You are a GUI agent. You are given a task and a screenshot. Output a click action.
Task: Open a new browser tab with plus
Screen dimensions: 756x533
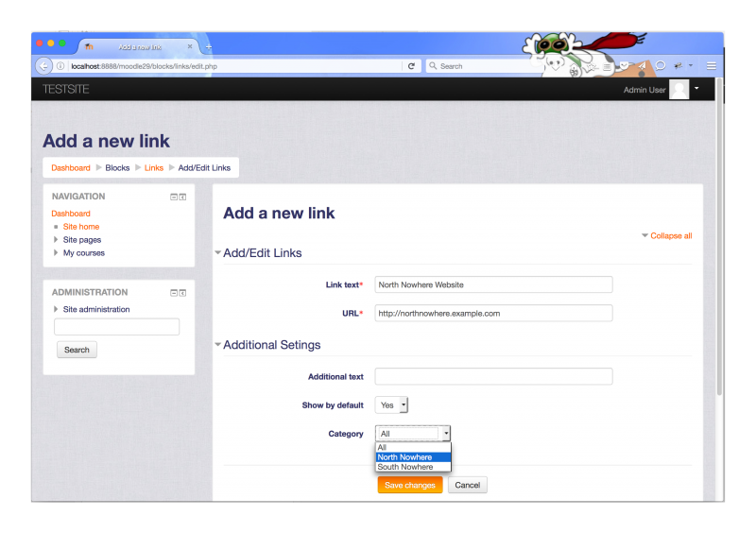(x=209, y=47)
